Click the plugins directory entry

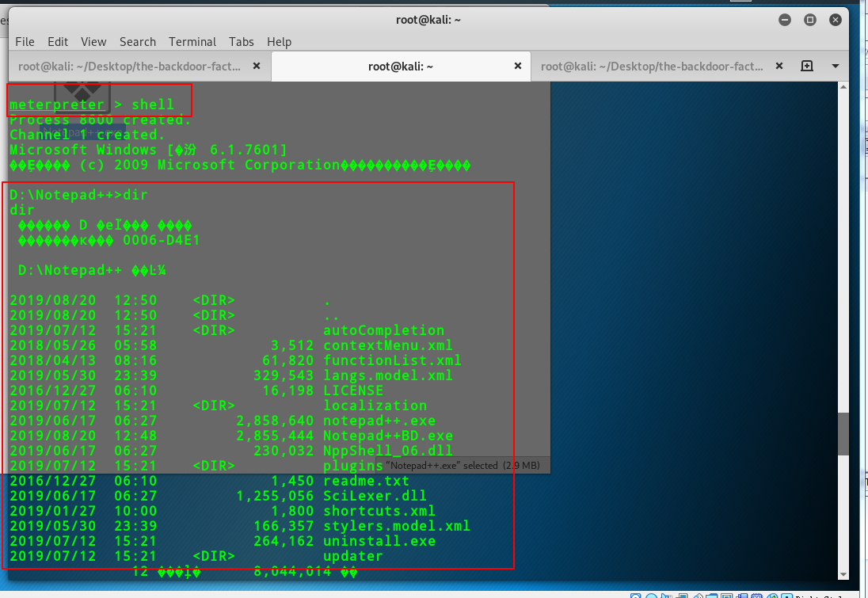coord(353,467)
